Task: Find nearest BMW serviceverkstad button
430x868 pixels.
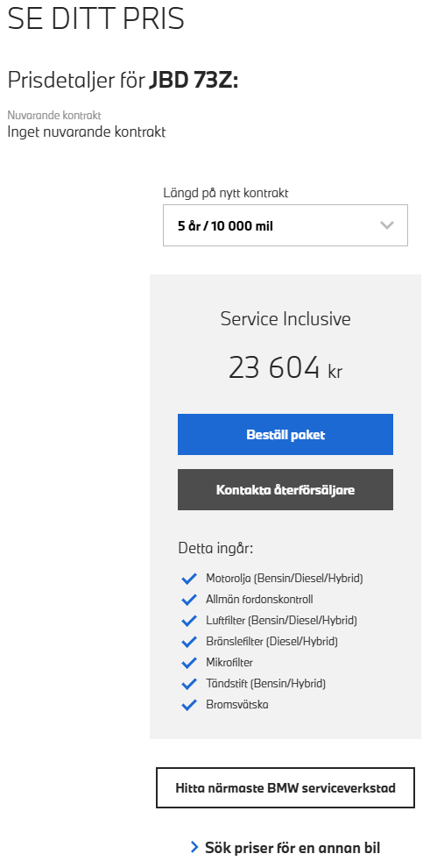Action: click(285, 787)
